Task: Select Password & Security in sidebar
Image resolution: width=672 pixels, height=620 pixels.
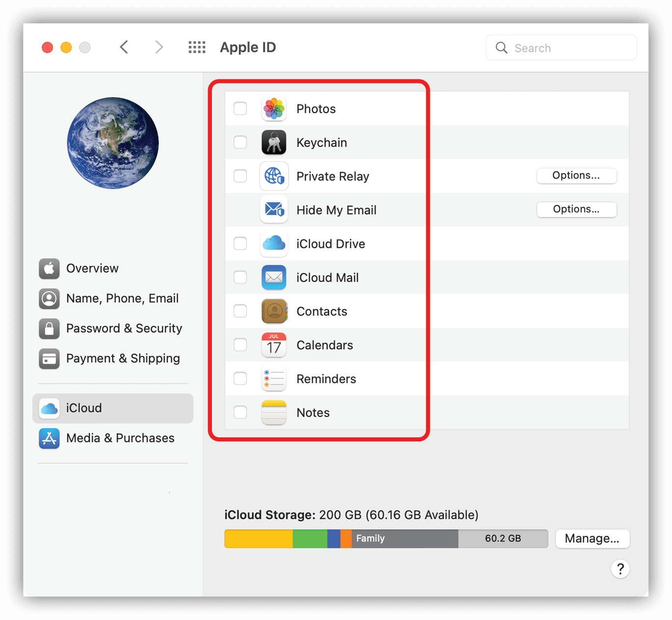Action: click(x=113, y=328)
